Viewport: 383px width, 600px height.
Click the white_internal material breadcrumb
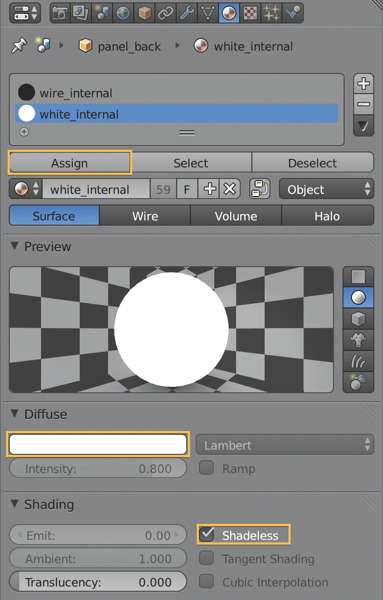[243, 46]
